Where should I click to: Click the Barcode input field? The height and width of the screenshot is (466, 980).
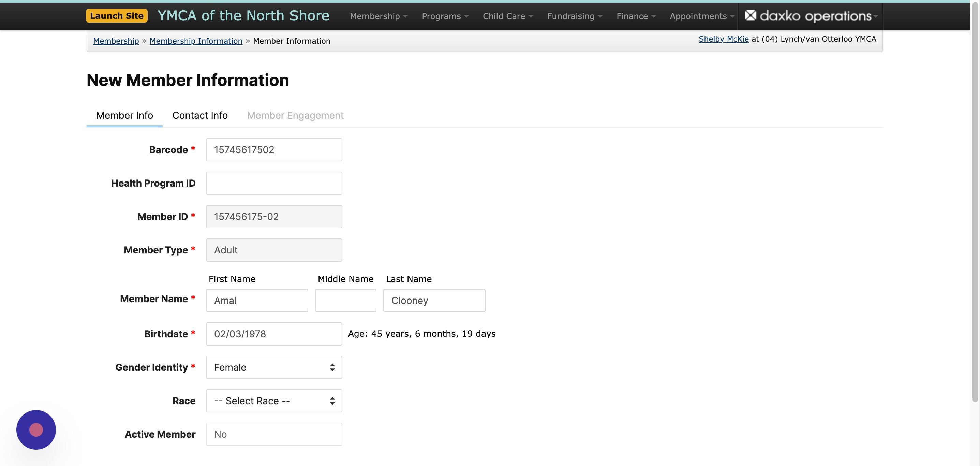pos(274,150)
